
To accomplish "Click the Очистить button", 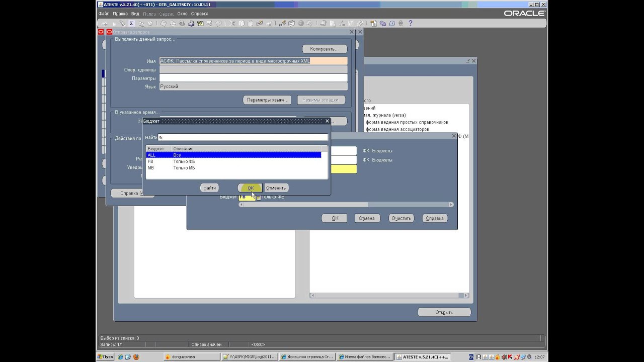I will (x=401, y=218).
